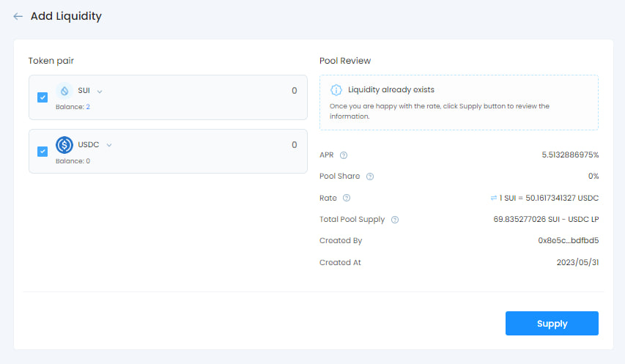
Task: Swap rate direction with the arrows icon
Action: pos(493,198)
